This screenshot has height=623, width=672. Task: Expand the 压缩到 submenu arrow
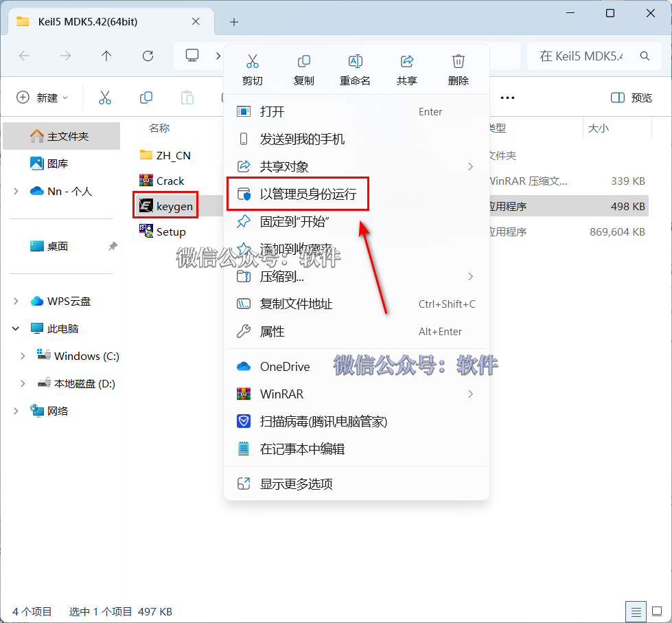click(471, 277)
